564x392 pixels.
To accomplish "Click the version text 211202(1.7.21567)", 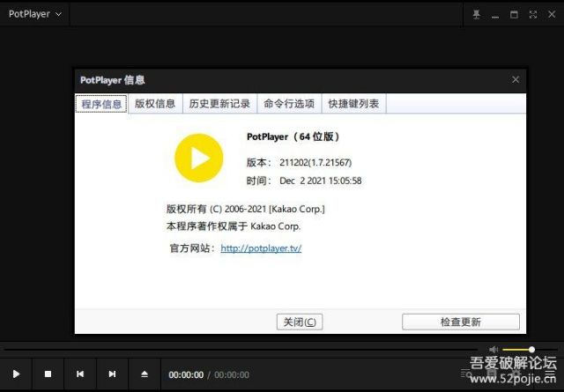I will pyautogui.click(x=315, y=163).
